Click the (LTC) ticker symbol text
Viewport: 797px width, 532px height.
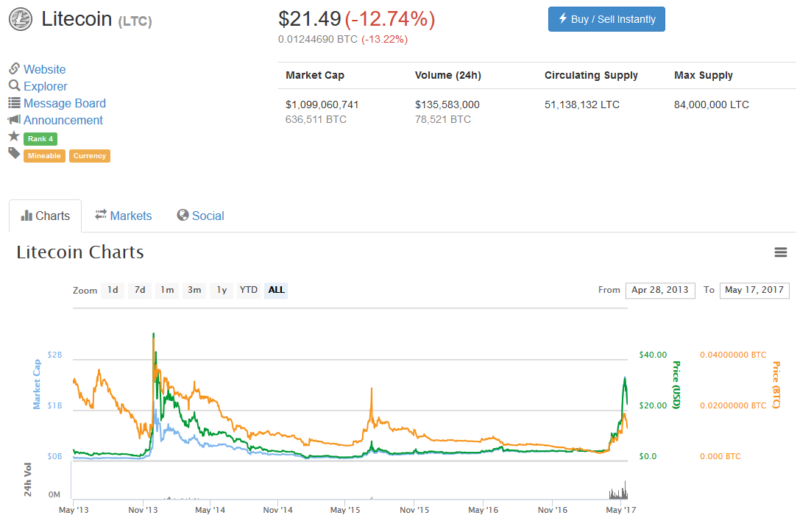[x=135, y=21]
